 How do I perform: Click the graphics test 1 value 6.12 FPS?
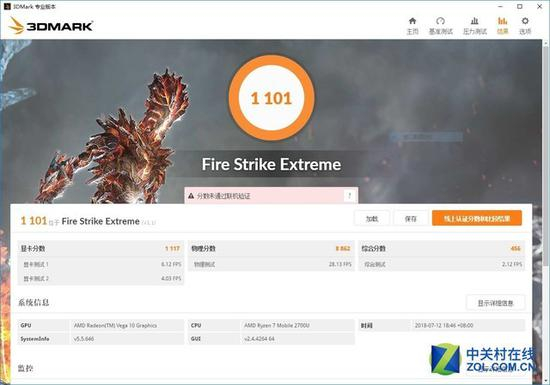coord(171,264)
